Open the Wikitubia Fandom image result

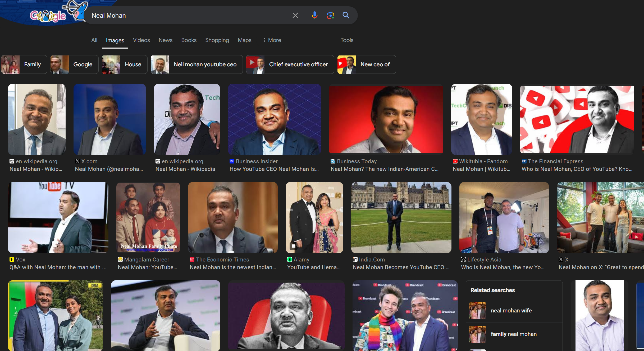(482, 119)
